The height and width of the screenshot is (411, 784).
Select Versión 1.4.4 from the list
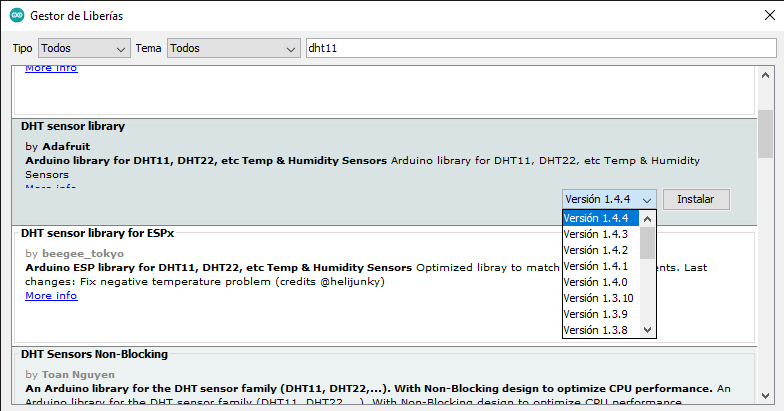click(x=600, y=218)
